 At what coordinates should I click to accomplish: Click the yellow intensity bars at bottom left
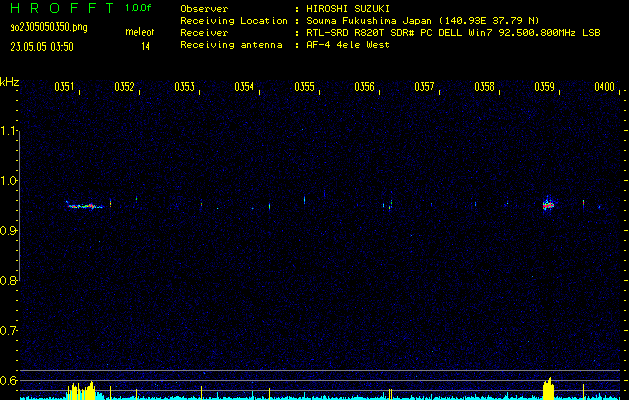80,391
